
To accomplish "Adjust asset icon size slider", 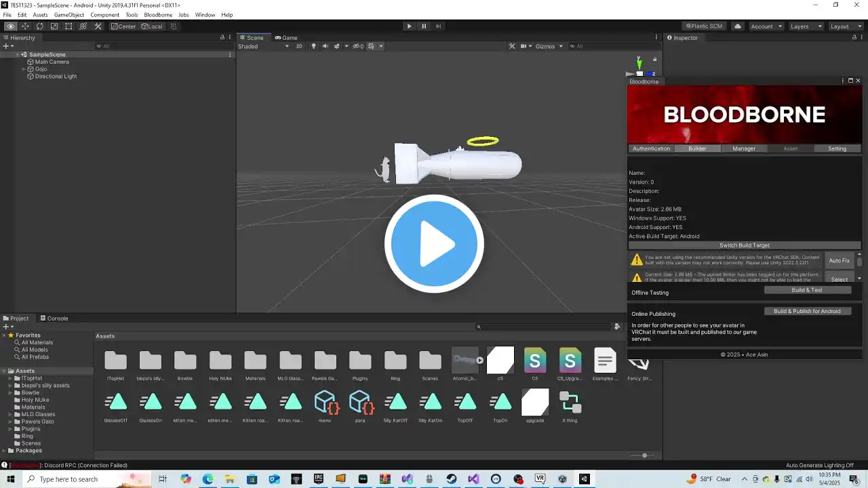I will click(643, 455).
